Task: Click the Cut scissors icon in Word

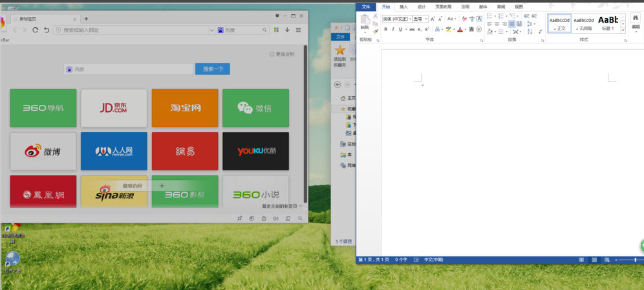Action: point(375,16)
